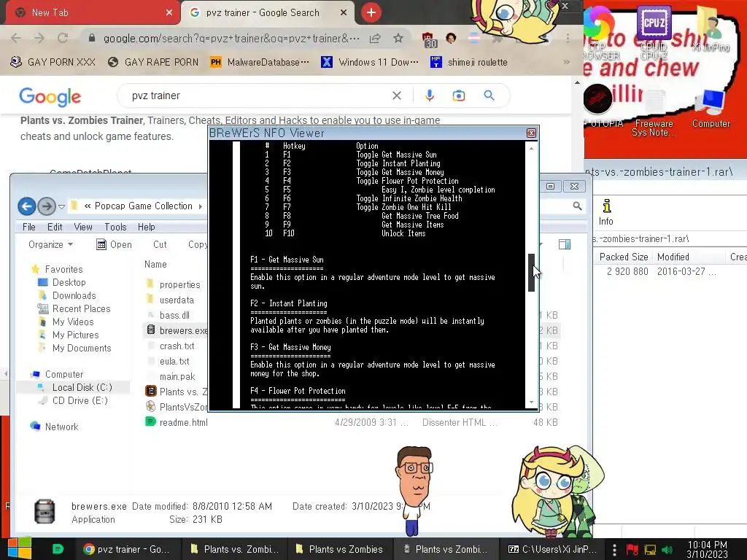747x560 pixels.
Task: Click red flag tray icon
Action: [632, 550]
